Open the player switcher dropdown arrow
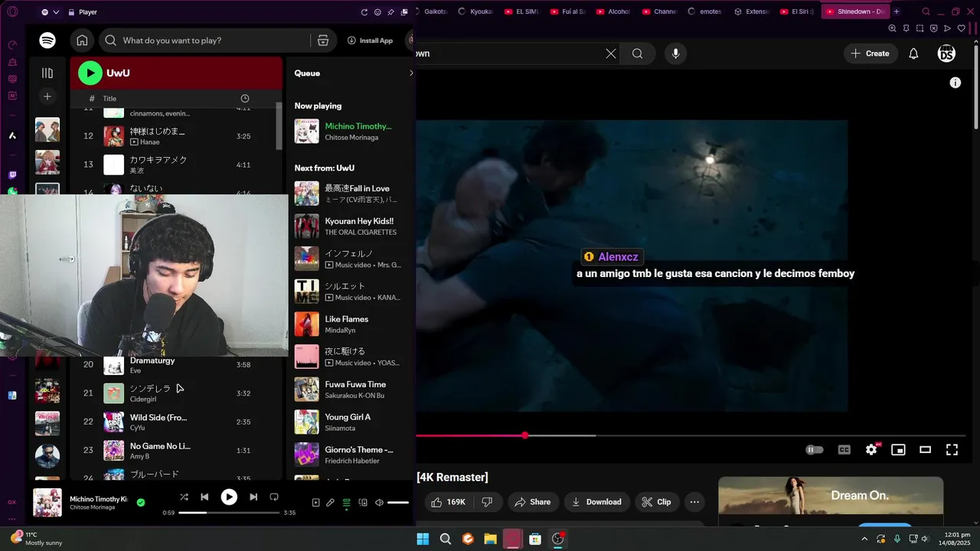980x551 pixels. (56, 12)
